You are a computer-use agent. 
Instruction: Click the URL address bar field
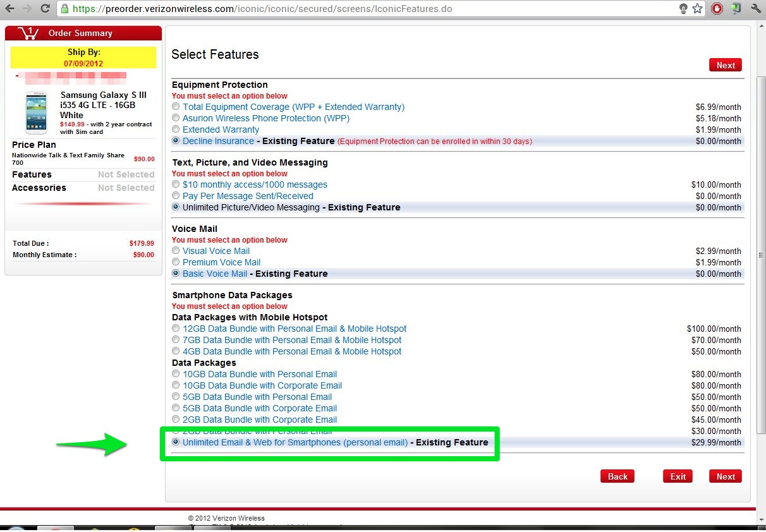(x=367, y=9)
